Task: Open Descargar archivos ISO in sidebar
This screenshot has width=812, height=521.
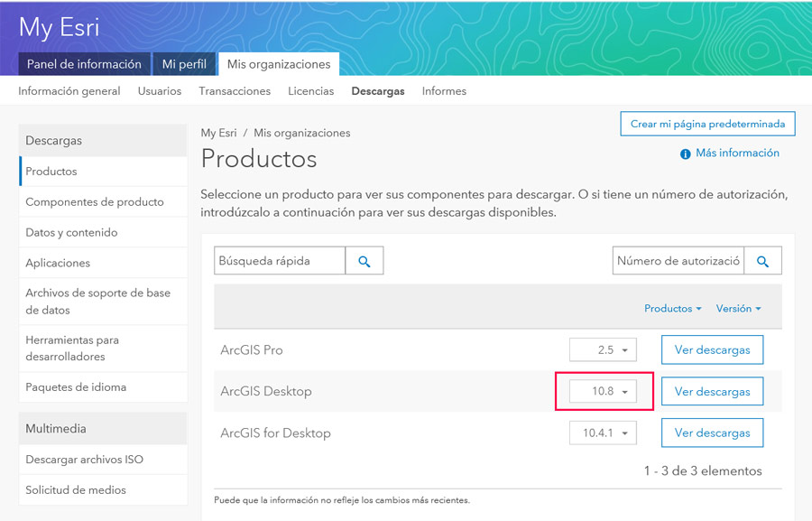Action: click(103, 460)
